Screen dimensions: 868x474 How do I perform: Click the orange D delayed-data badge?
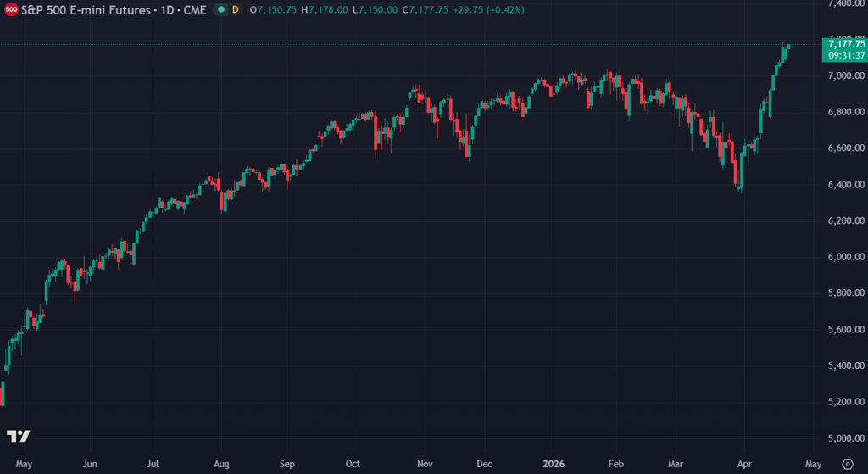[235, 9]
